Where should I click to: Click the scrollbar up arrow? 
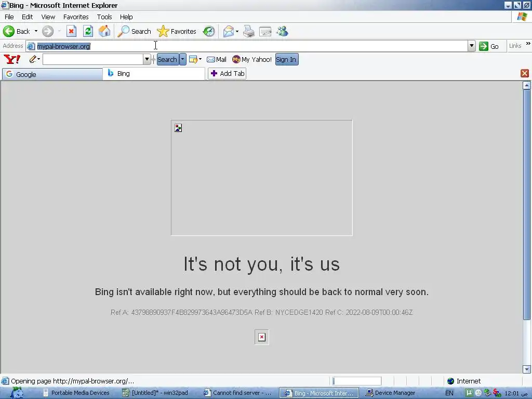[x=527, y=86]
